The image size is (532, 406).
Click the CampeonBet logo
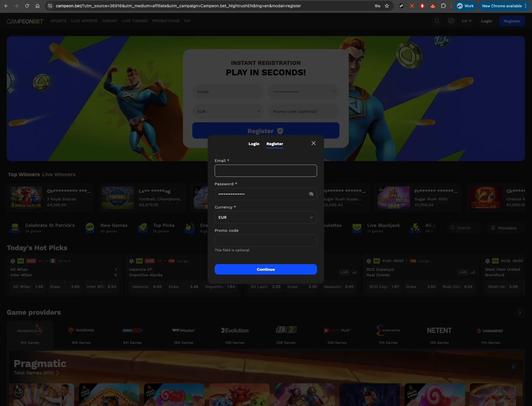point(25,21)
